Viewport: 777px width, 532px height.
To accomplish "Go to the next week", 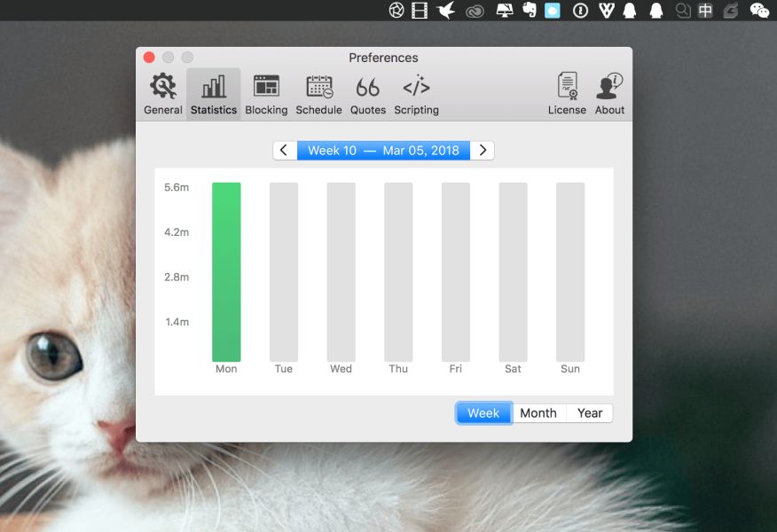I will click(483, 150).
